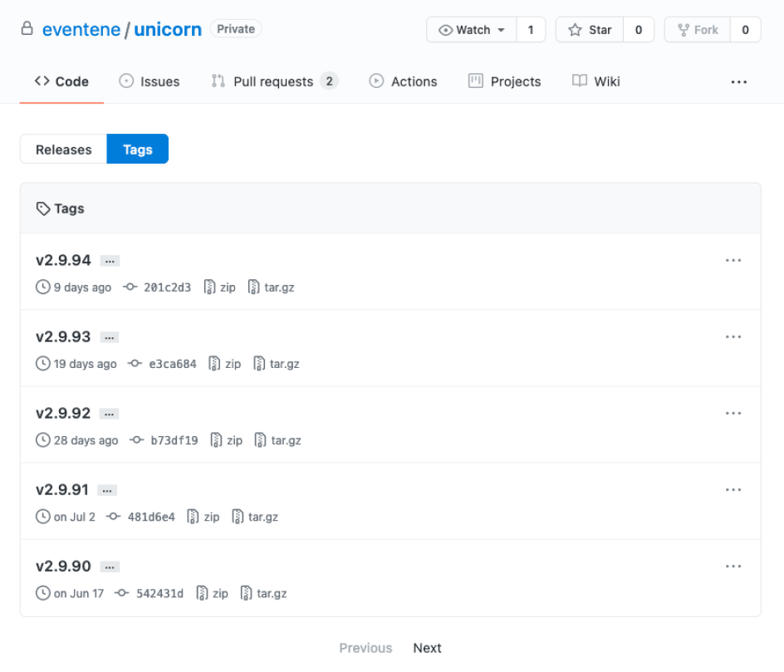Expand the v2.9.92 tag message

click(x=109, y=414)
